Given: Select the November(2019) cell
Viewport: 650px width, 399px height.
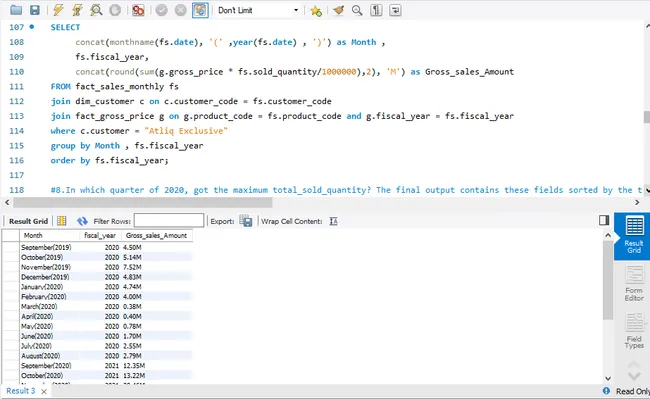Looking at the screenshot, I should (49, 267).
